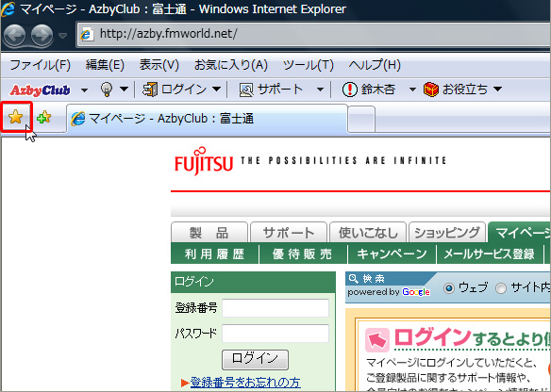
Task: Click the 鈴木杏 toolbar button
Action: (369, 90)
